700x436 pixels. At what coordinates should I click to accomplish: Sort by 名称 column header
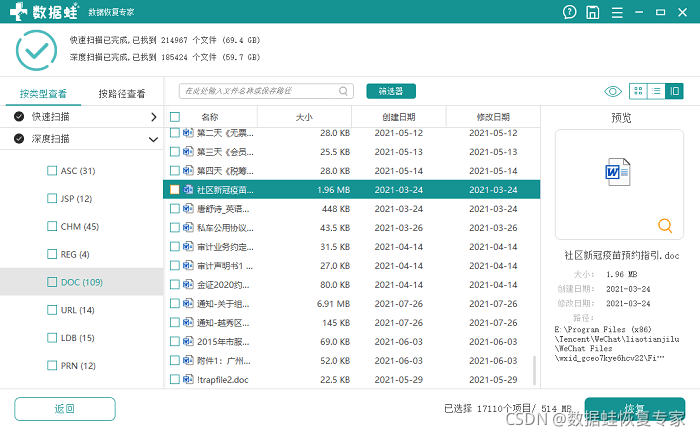tap(210, 117)
